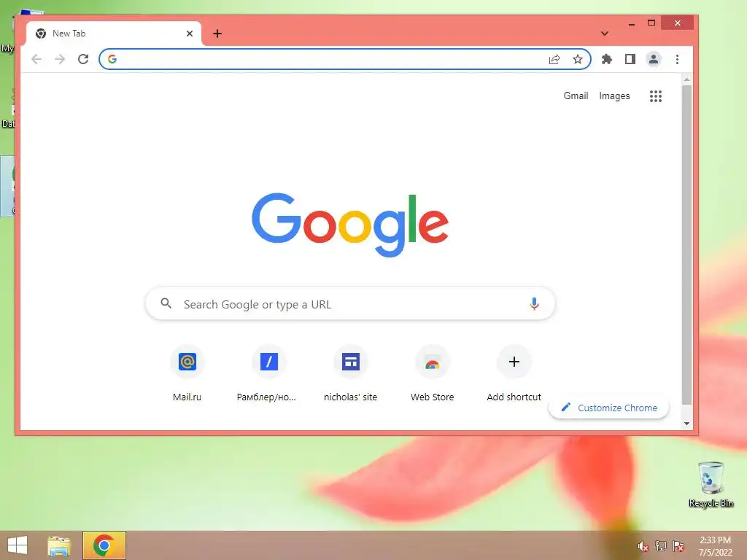
Task: Minimize the Chrome window
Action: pos(632,23)
